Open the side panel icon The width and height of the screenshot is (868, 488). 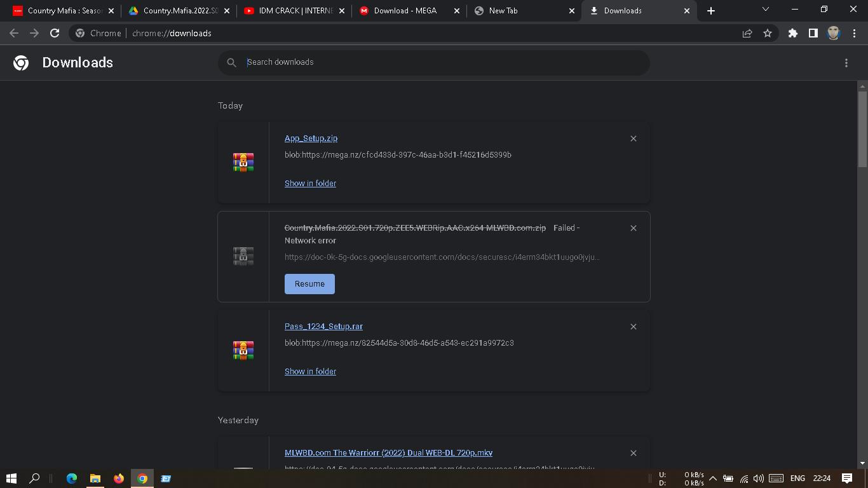tap(813, 33)
